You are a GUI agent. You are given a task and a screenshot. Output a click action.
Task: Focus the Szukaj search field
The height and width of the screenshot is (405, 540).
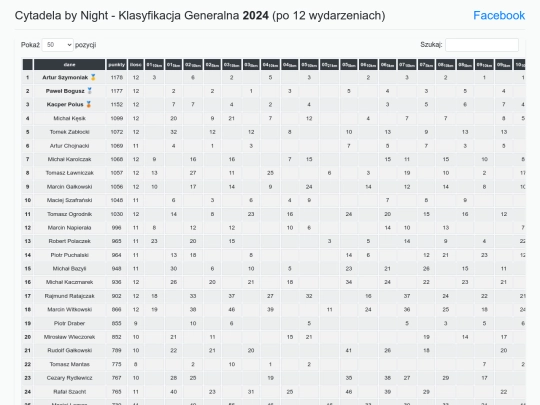click(482, 45)
